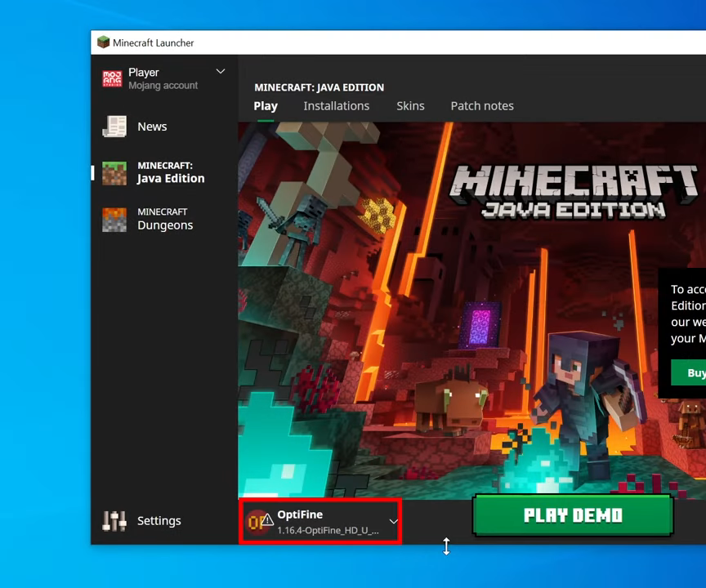Open the Minecraft: Java Edition section icon
Viewport: 706px width, 588px height.
pos(114,172)
